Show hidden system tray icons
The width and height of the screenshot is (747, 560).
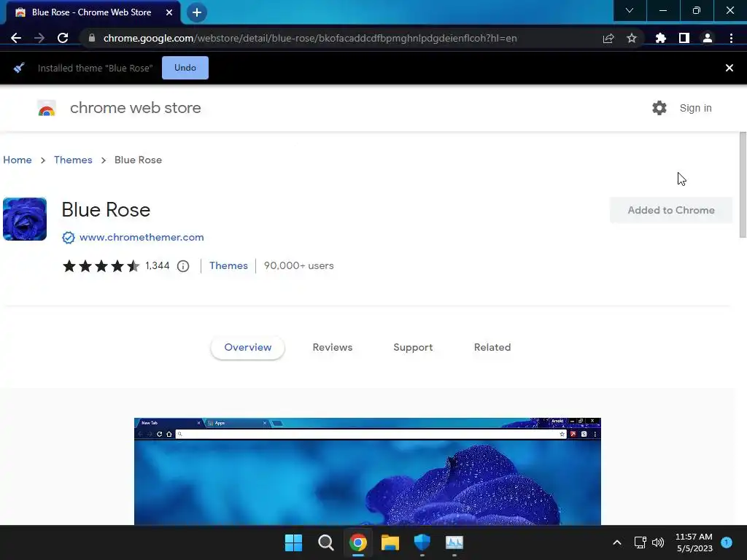point(617,542)
